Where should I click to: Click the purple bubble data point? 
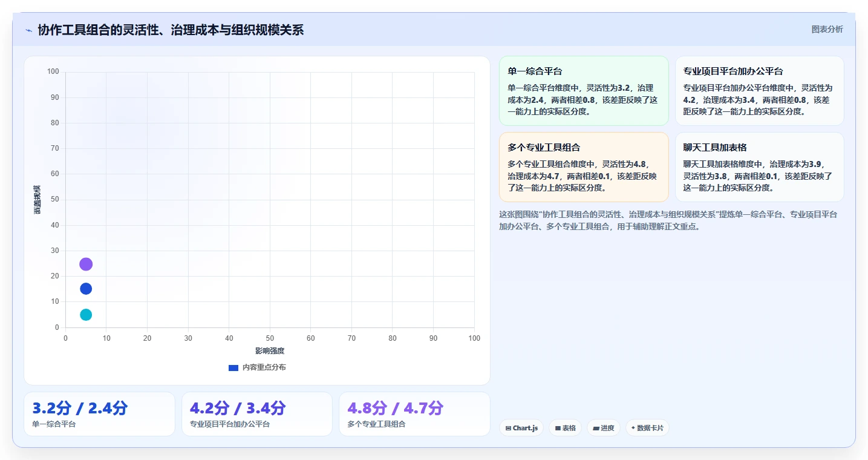86,264
